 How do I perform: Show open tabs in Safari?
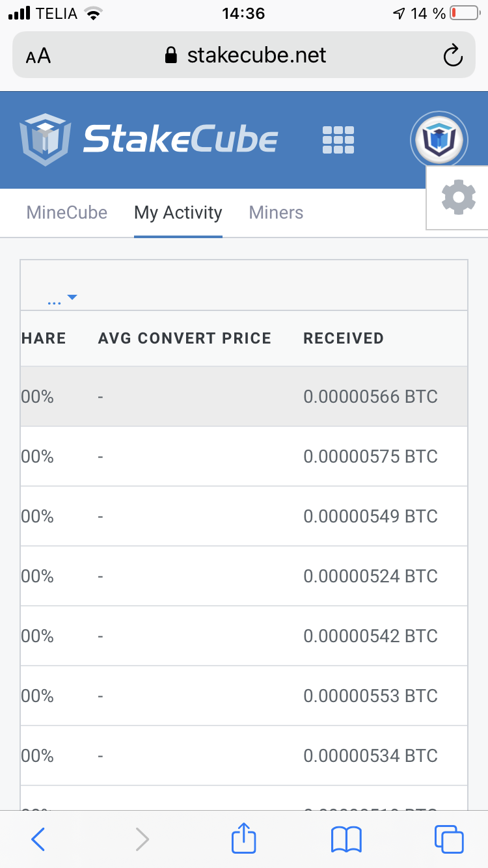click(449, 839)
